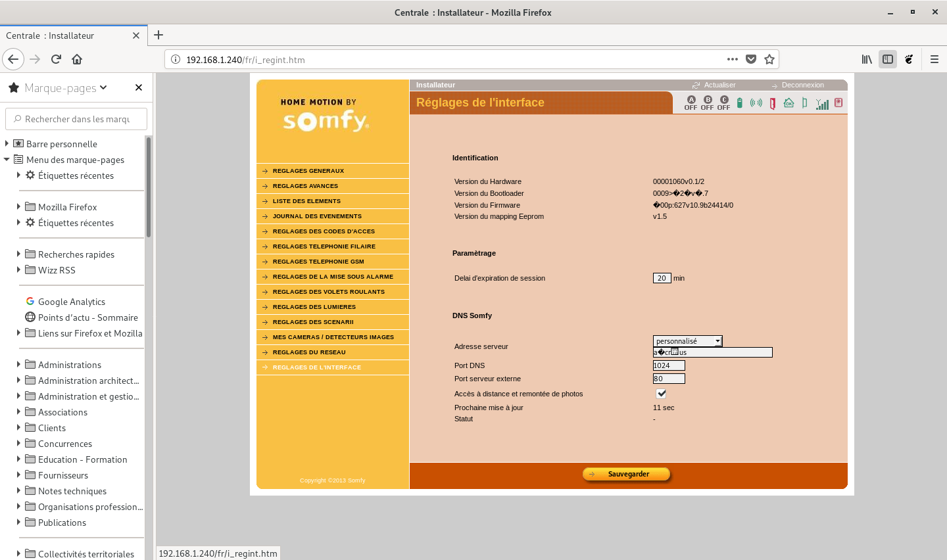Click the house OK status icon

coord(789,103)
